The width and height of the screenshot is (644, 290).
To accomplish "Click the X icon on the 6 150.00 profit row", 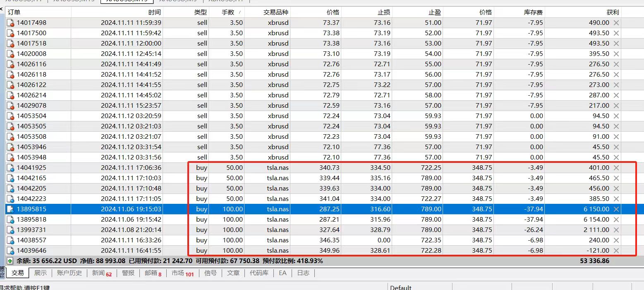I will 616,209.
